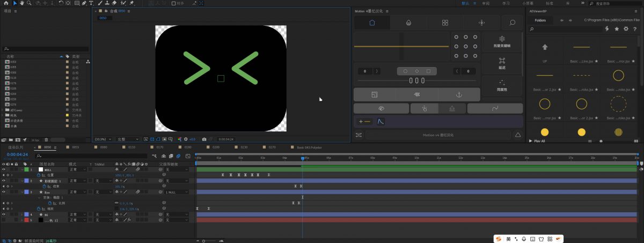Viewport: 644px width, 243px height.
Task: Select the Rectangle shape tool
Action: (x=76, y=3)
